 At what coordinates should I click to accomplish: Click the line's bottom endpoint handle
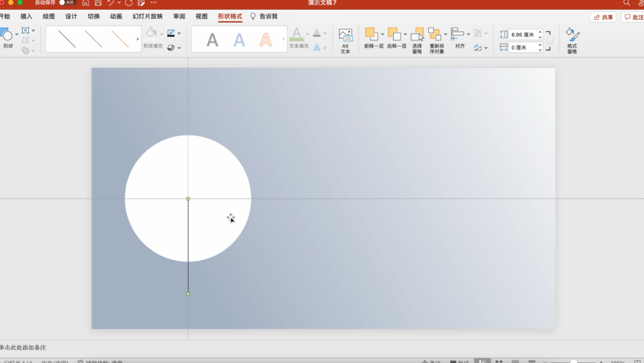coord(188,294)
